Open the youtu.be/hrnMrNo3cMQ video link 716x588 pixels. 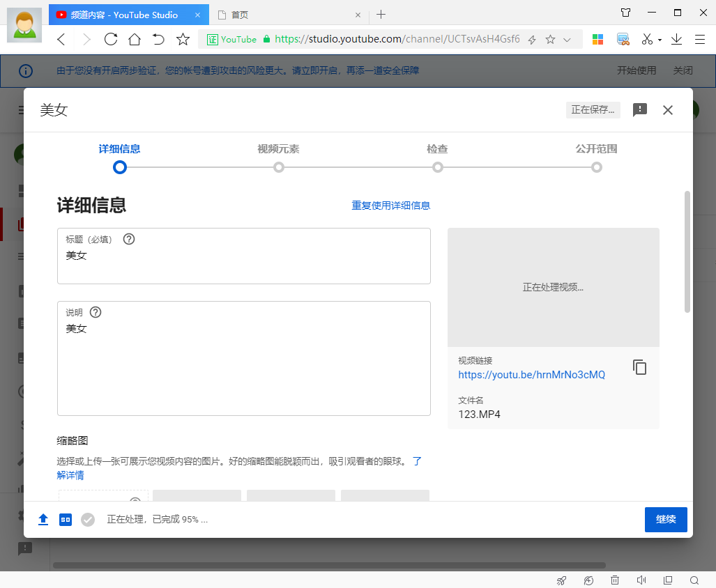531,375
